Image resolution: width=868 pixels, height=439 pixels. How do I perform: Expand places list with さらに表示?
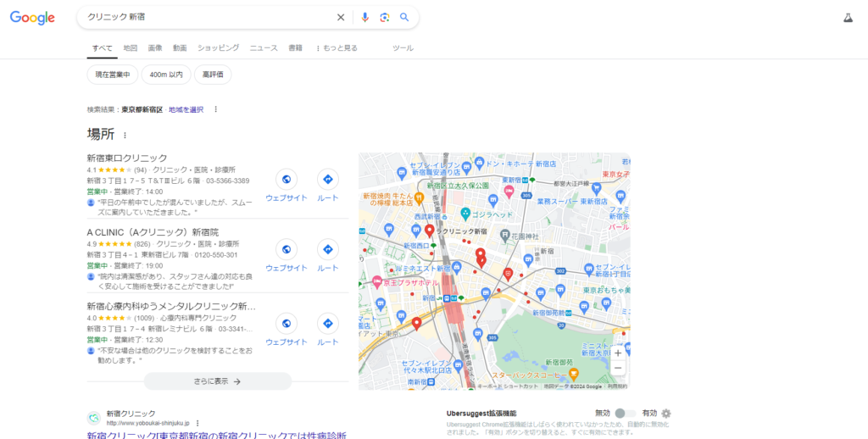218,381
